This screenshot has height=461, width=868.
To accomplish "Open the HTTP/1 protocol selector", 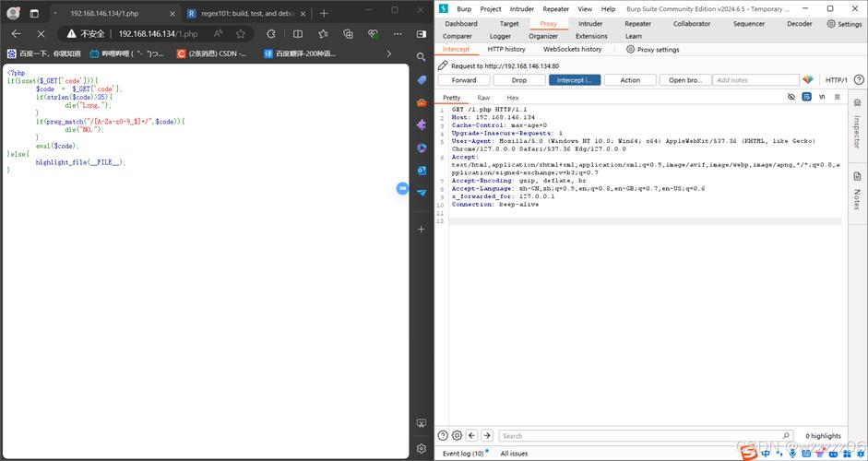I will [x=837, y=80].
